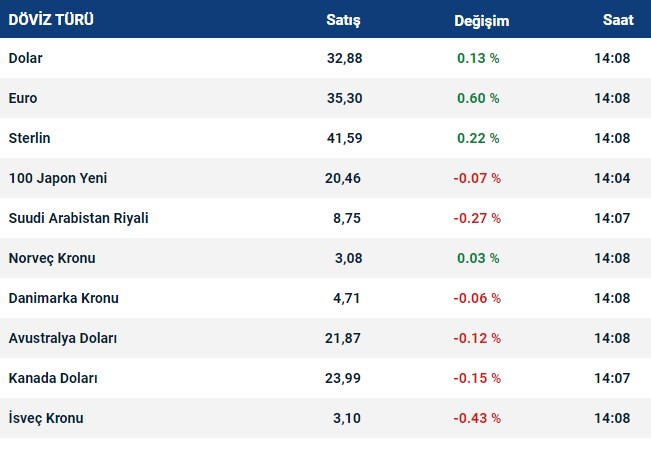
Task: Open the Dolar currency row
Action: click(x=26, y=58)
